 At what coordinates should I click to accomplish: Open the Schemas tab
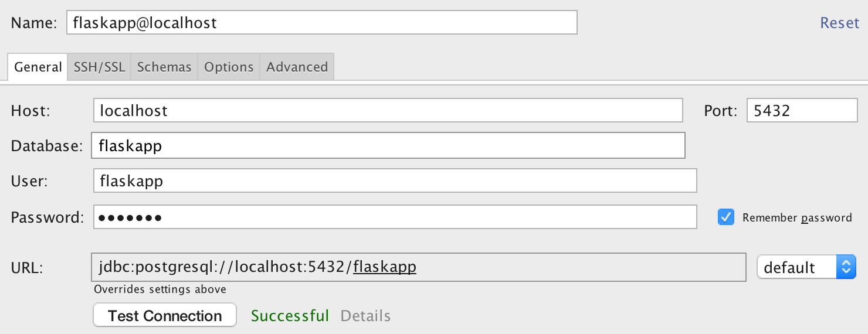click(x=164, y=67)
